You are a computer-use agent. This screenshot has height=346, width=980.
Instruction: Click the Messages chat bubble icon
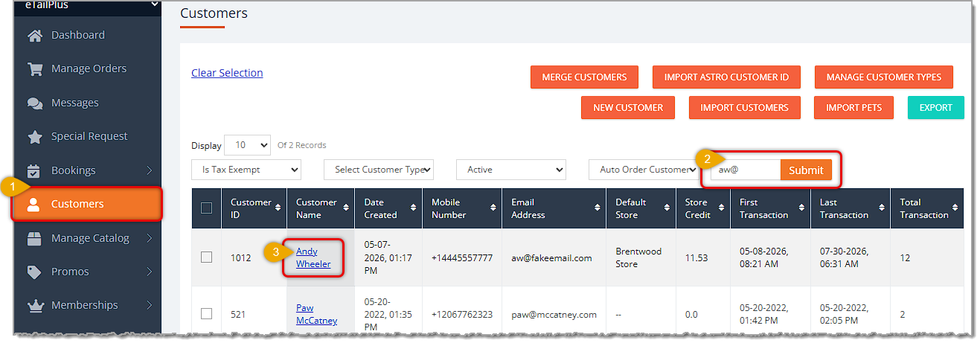coord(34,103)
